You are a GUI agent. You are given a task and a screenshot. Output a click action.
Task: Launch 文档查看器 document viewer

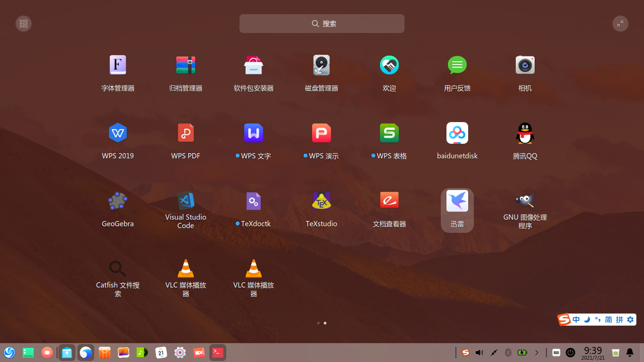click(389, 201)
